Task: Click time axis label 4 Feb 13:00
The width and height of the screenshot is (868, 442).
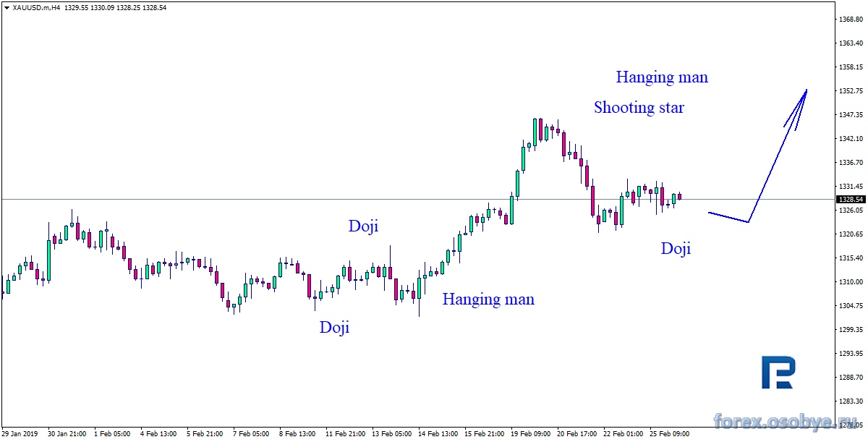Action: tap(159, 434)
